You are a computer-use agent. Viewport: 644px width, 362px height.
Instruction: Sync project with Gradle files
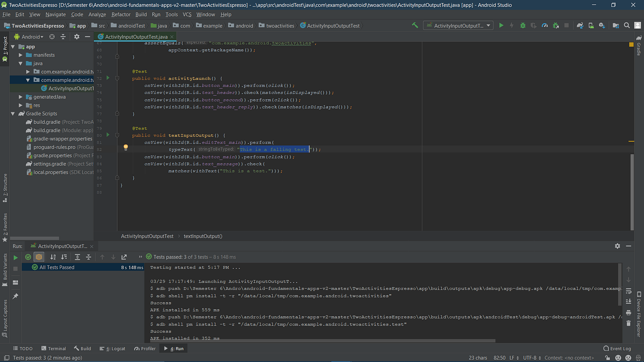[x=580, y=25]
